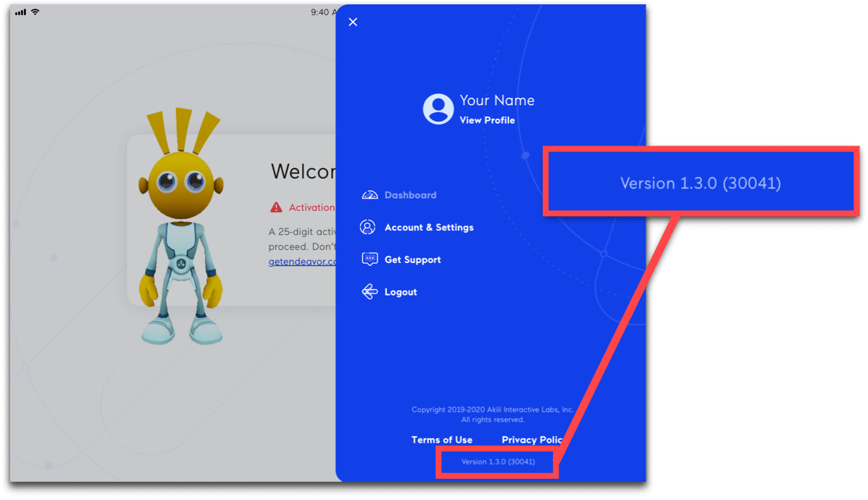Click the profile avatar icon
868x500 pixels.
coord(438,109)
